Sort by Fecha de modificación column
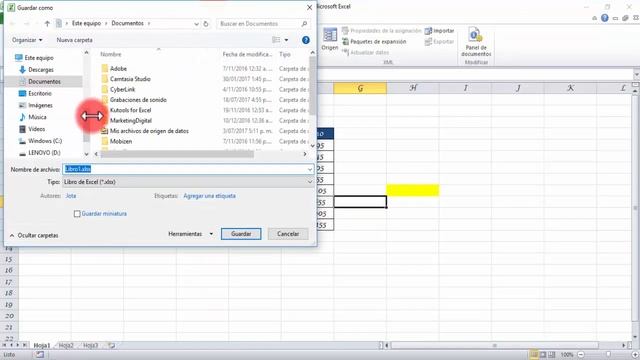Image resolution: width=640 pixels, height=360 pixels. point(247,54)
